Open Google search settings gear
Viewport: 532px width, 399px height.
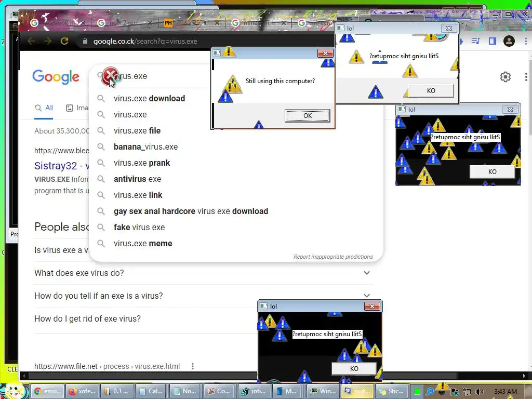click(x=505, y=77)
